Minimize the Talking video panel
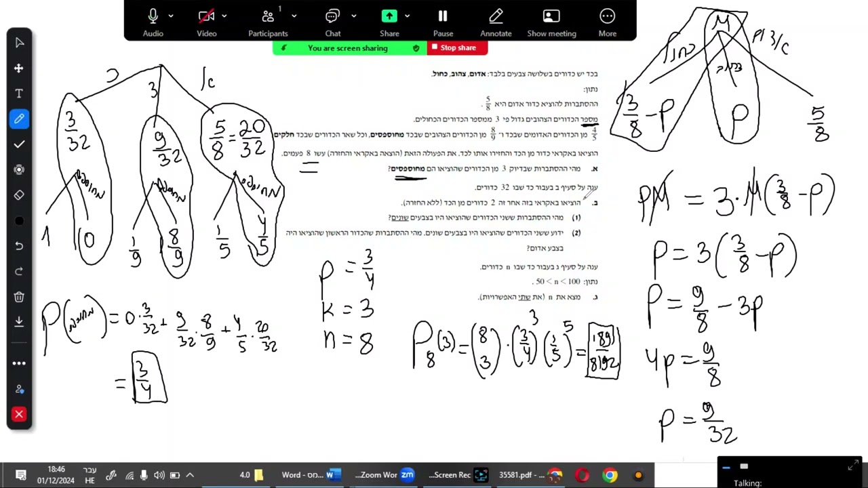The width and height of the screenshot is (868, 488). (x=726, y=467)
